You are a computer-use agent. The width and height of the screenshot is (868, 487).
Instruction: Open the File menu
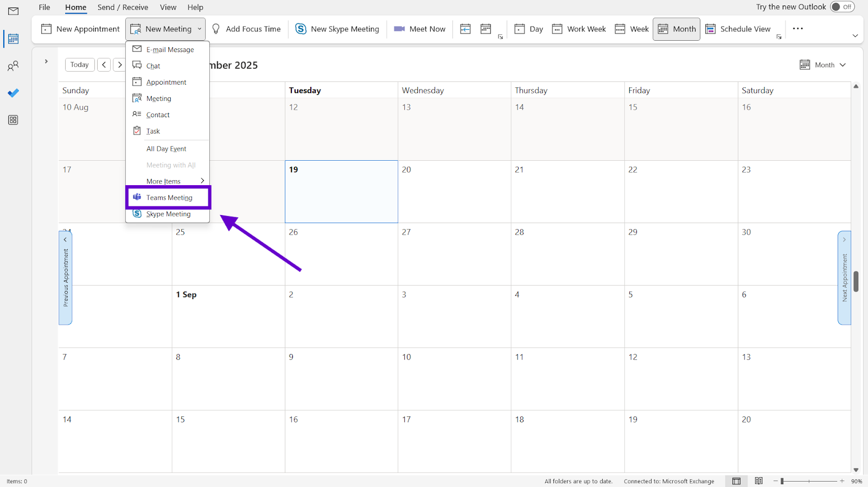(x=44, y=7)
